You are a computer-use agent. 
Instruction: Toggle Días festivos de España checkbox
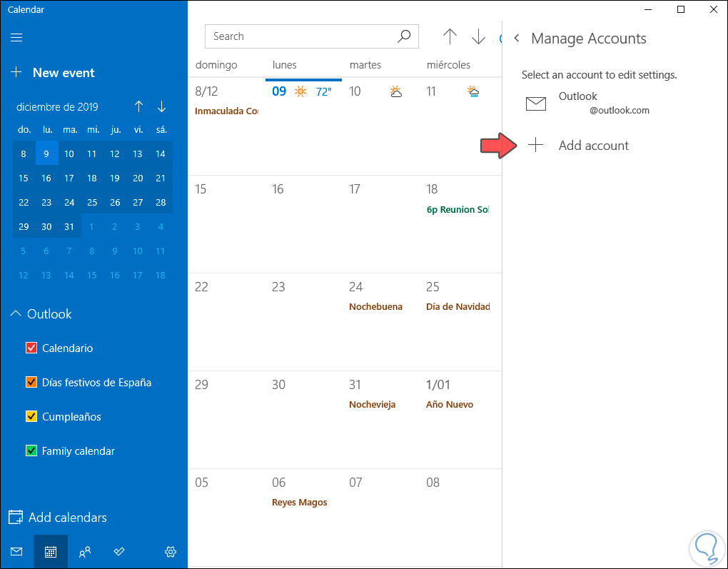(x=31, y=382)
